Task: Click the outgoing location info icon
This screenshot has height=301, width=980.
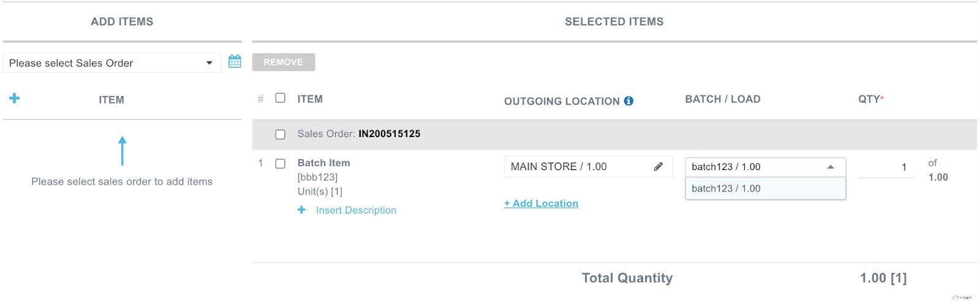Action: (x=628, y=101)
